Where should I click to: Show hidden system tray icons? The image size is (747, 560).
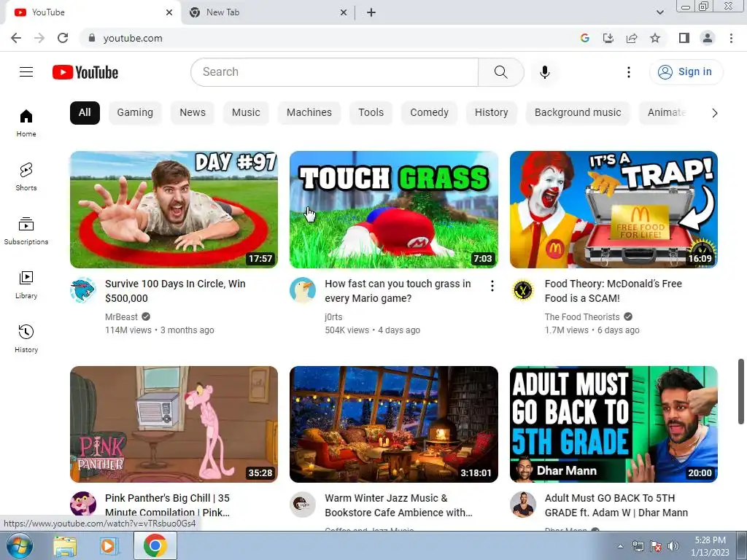[x=620, y=546]
